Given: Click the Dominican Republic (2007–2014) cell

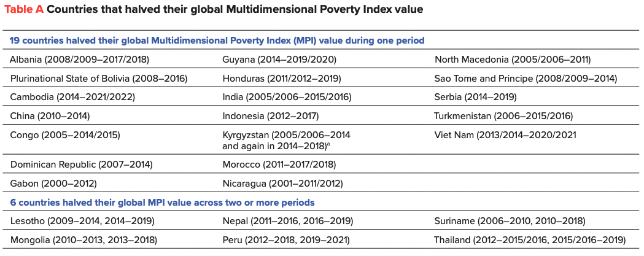Looking at the screenshot, I should pyautogui.click(x=81, y=165).
